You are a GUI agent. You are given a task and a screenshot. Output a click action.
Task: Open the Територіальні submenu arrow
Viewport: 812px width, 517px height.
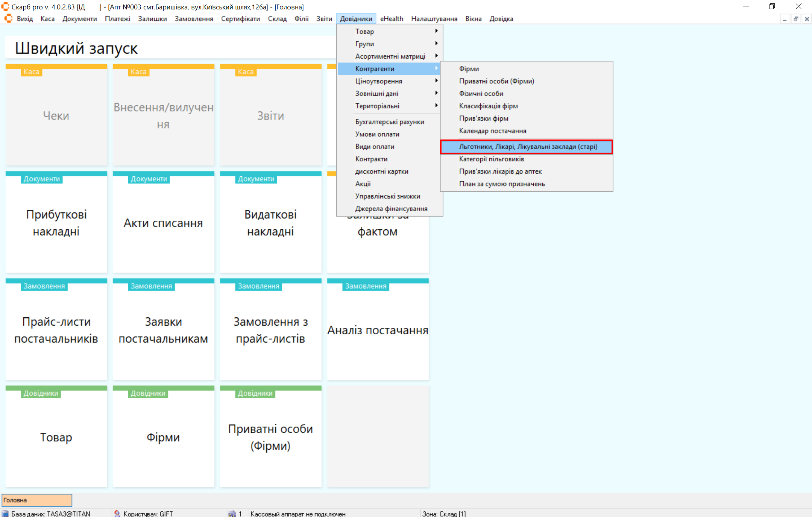pos(436,106)
